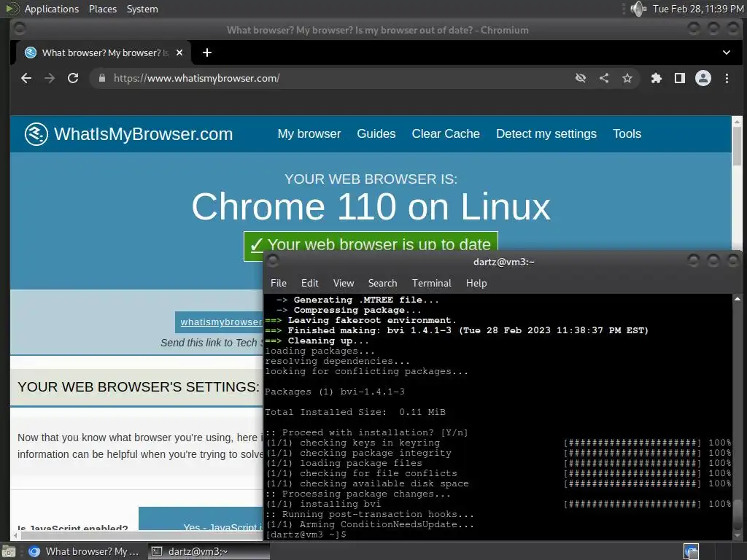Click the terminal prompt line dartz@vm3

[306, 534]
